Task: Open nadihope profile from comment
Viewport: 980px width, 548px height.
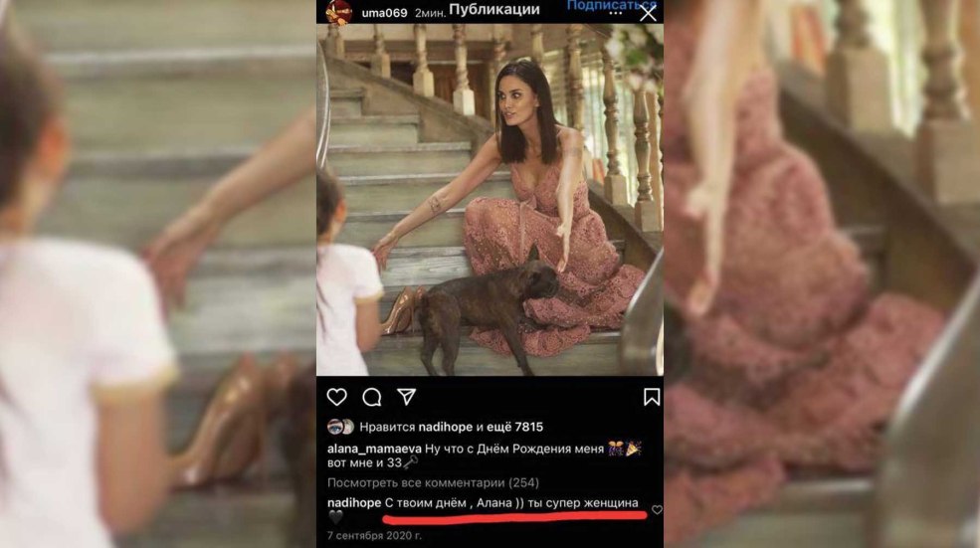Action: pyautogui.click(x=354, y=502)
